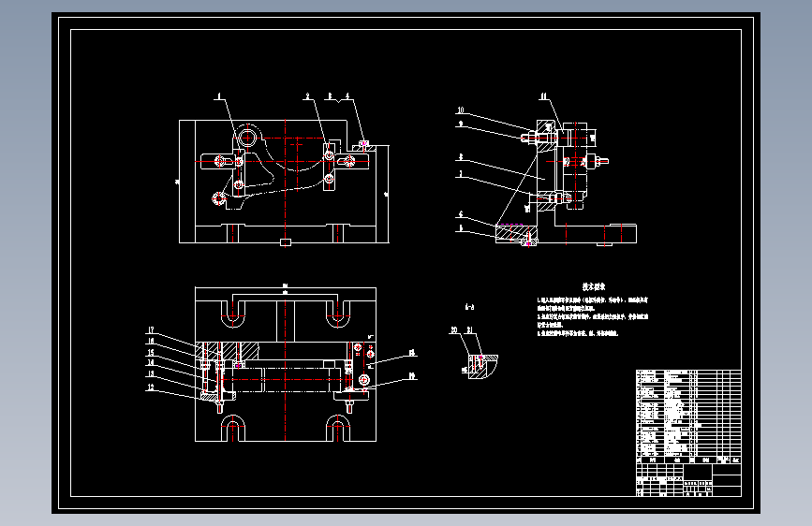Select part callout number 13
Image resolution: width=812 pixels, height=526 pixels.
point(151,373)
